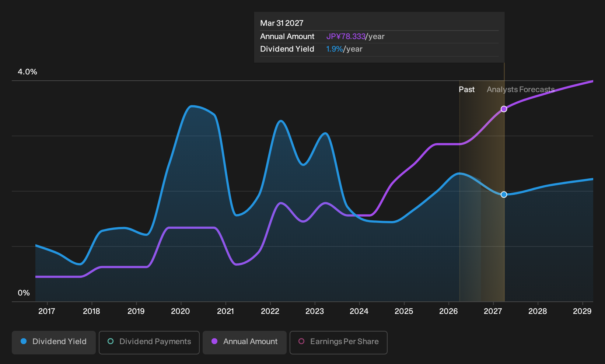Click the blue Dividend Yield legend dot
Viewport: 605px width, 364px height.
click(24, 342)
